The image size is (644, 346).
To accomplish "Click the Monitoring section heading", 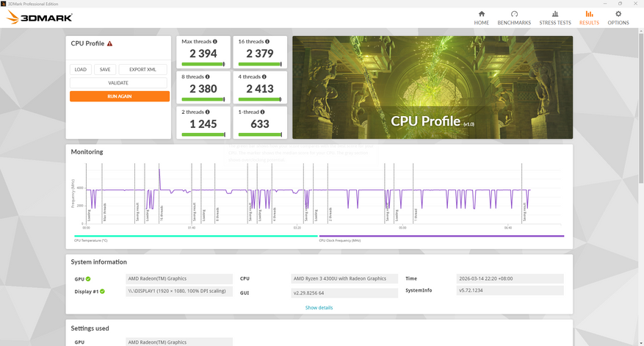I will (87, 151).
